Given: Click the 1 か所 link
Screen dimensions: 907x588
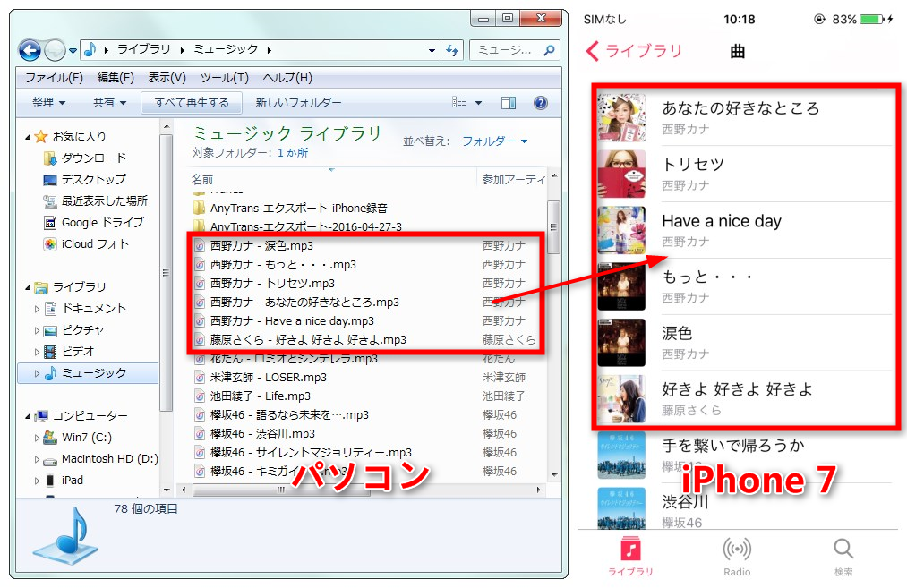Looking at the screenshot, I should (x=293, y=153).
